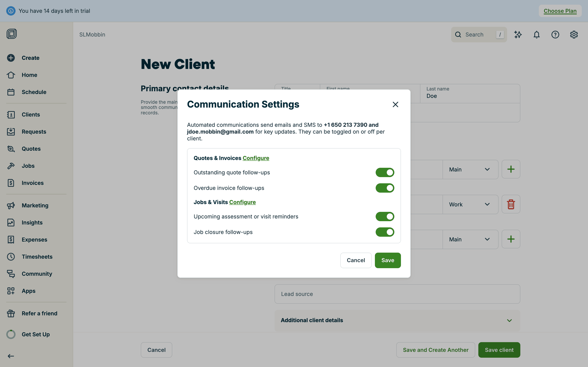
Task: Disable Outstanding quote follow-ups toggle
Action: [x=385, y=173]
